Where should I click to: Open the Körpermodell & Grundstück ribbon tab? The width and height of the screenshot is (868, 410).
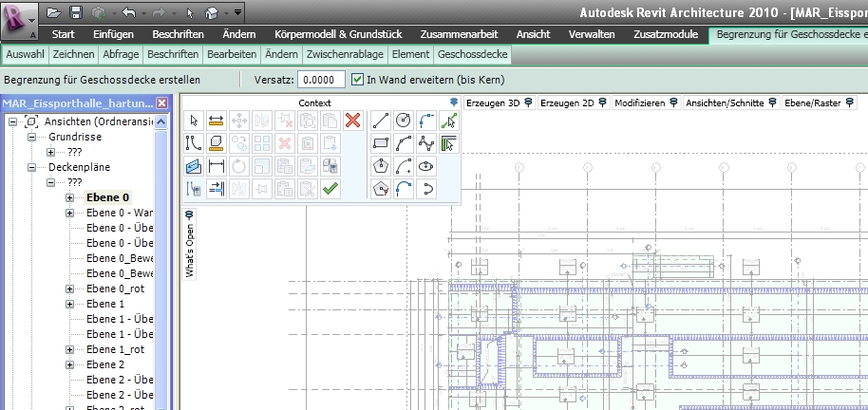point(338,34)
